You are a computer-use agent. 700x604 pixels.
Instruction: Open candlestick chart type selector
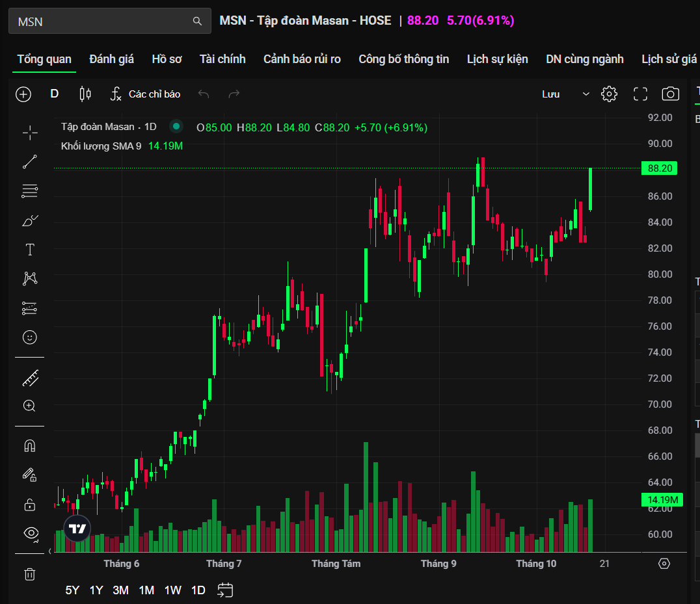85,94
